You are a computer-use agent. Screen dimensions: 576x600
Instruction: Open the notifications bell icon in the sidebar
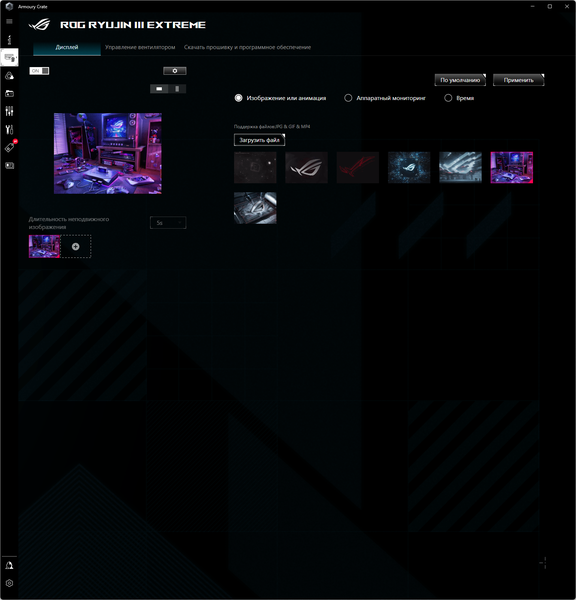[x=9, y=565]
